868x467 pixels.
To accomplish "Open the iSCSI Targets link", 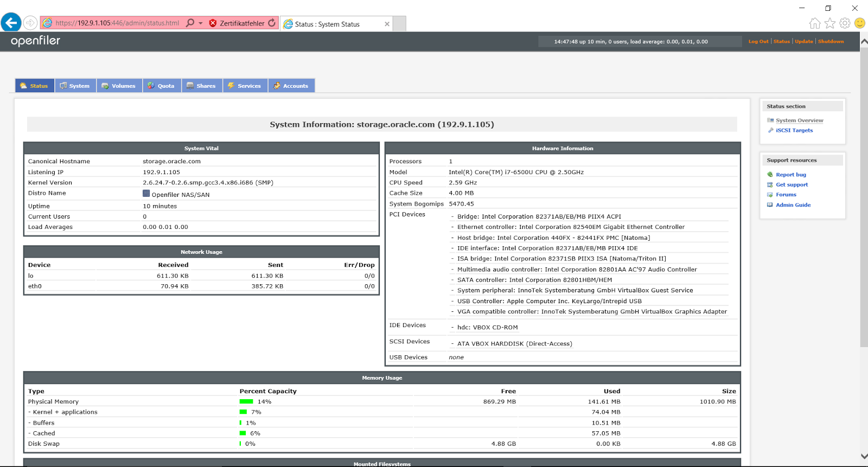I will pos(794,130).
